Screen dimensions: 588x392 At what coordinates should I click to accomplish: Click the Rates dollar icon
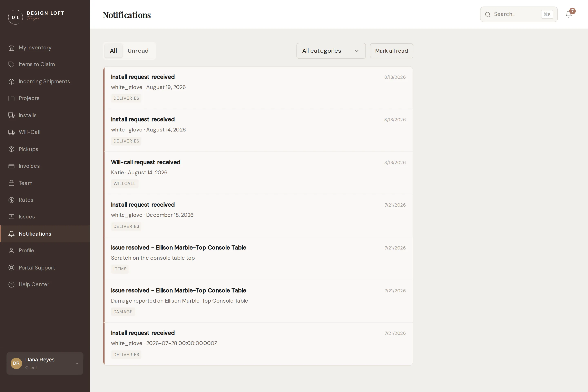[11, 200]
